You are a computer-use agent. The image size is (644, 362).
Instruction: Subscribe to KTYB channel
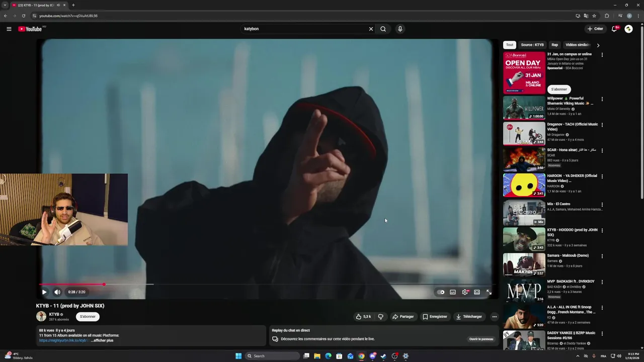tap(88, 317)
